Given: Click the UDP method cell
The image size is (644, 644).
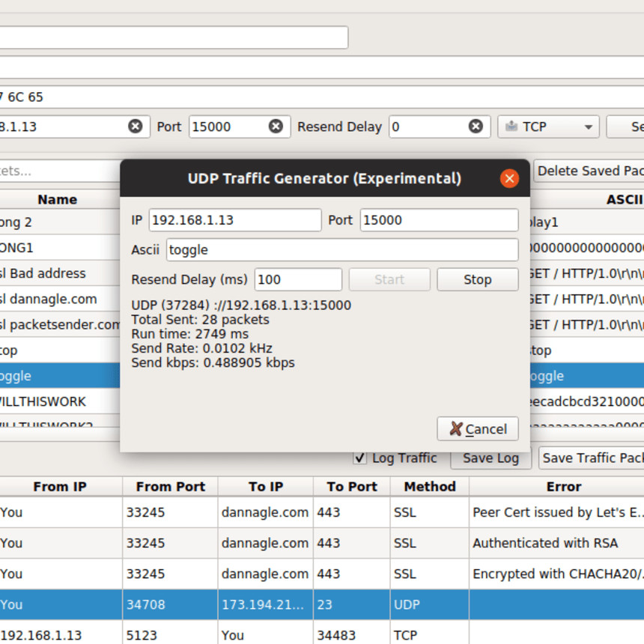Looking at the screenshot, I should click(430, 604).
